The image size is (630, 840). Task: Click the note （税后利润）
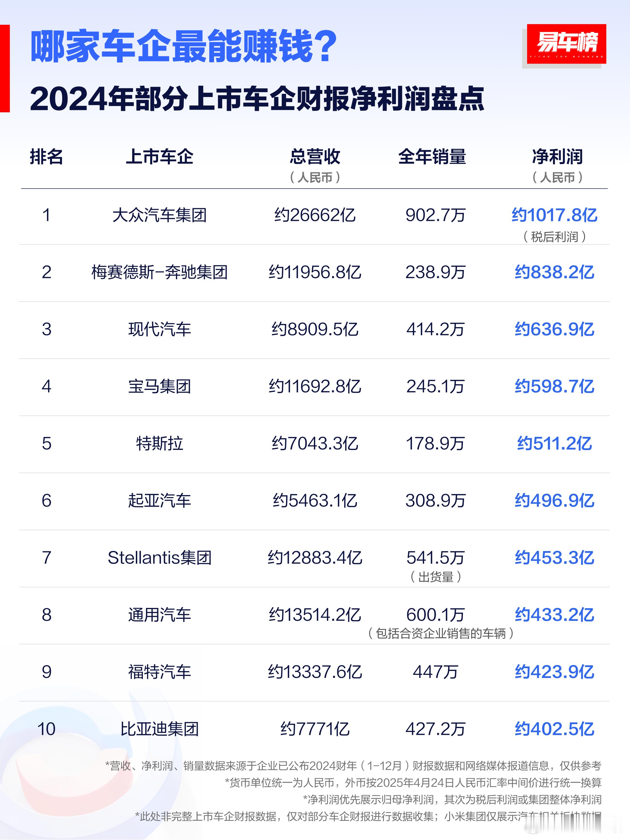(554, 237)
